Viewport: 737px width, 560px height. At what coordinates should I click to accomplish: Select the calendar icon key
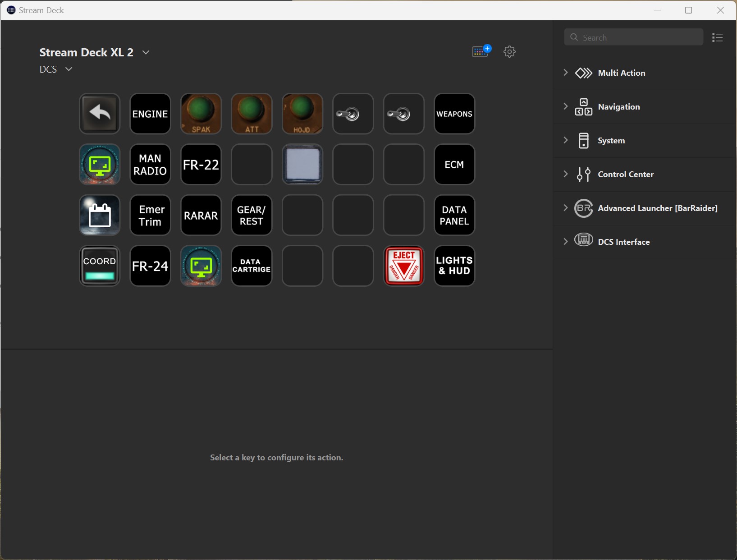[100, 215]
